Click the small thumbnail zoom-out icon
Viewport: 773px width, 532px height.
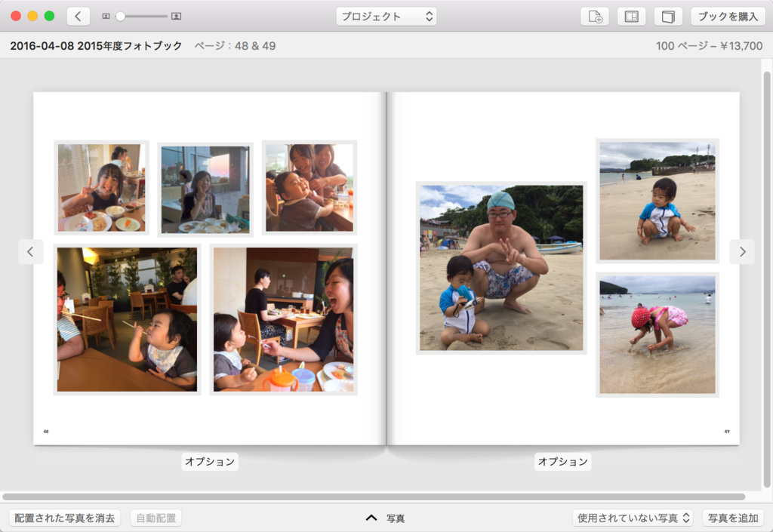tap(106, 17)
